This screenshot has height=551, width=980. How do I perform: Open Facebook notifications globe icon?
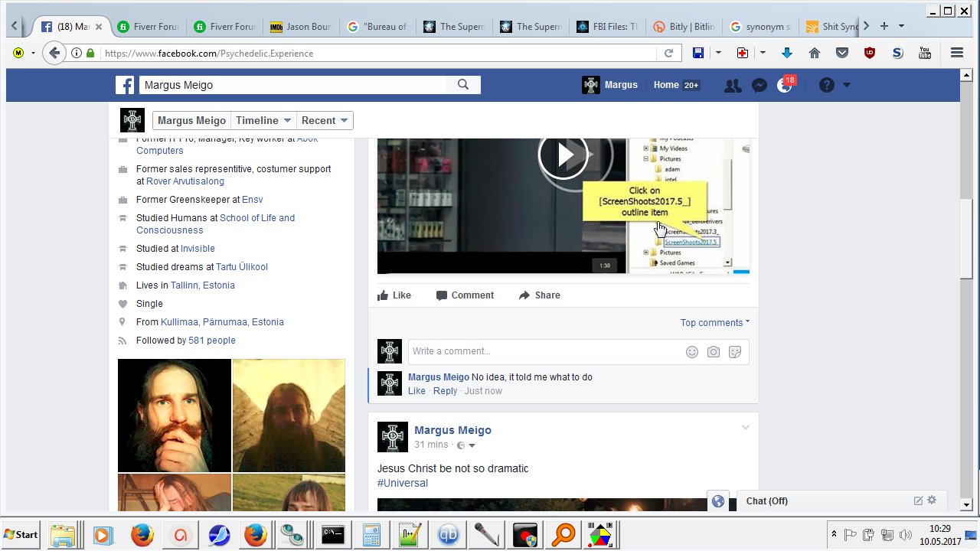coord(785,85)
